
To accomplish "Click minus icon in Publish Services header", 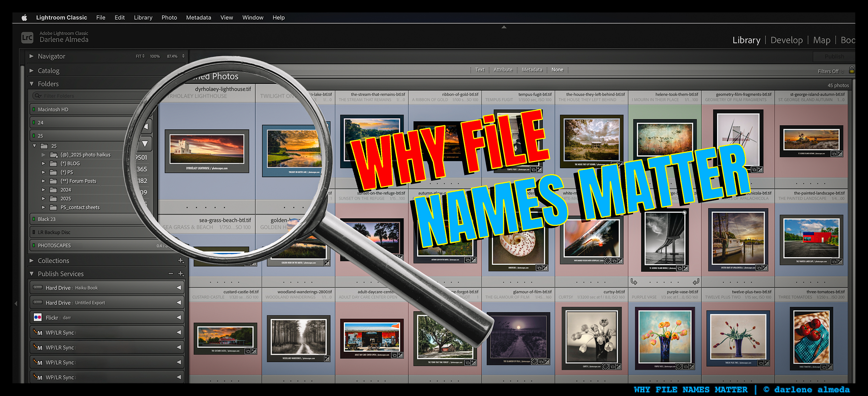I will [x=171, y=274].
